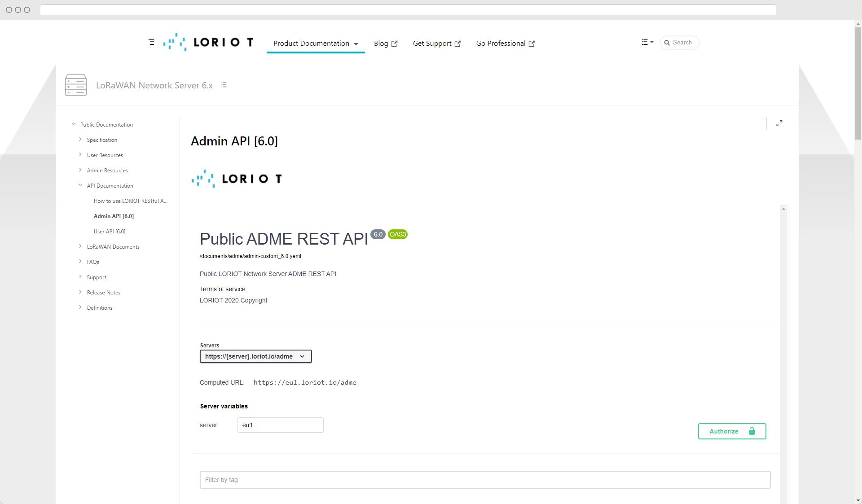Click the LORIOT logo in the header
The height and width of the screenshot is (504, 862).
click(x=208, y=42)
